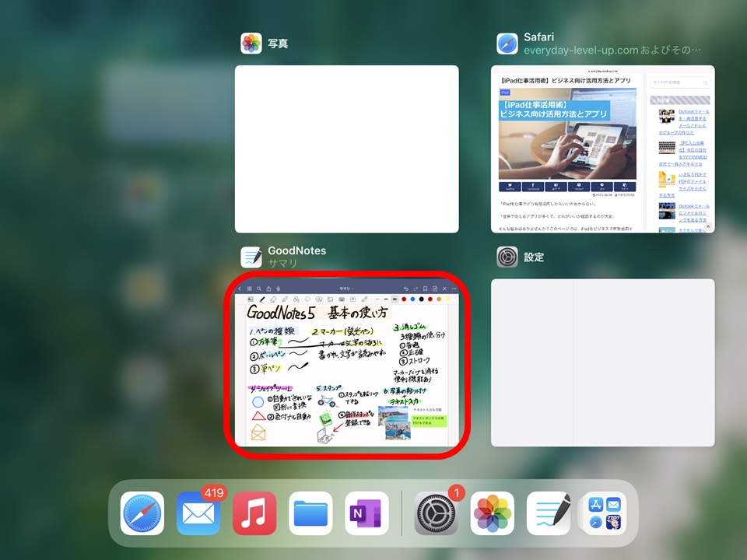Select the pen tool in the GoodNotes toolbar
Screen dimensions: 747x560
click(x=262, y=299)
